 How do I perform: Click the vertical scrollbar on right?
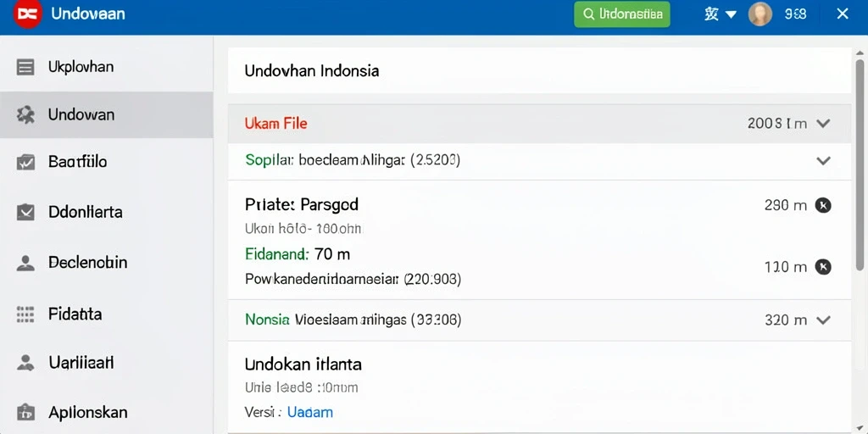860,166
